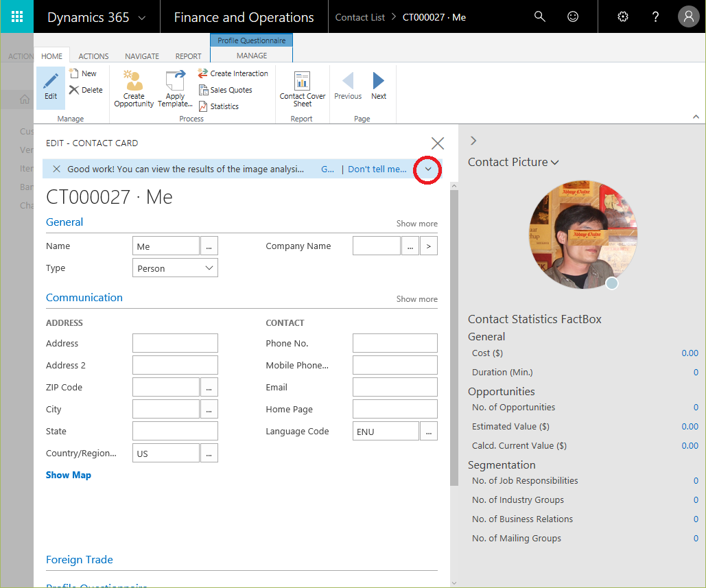Click the search magnifier icon
706x588 pixels.
(539, 16)
